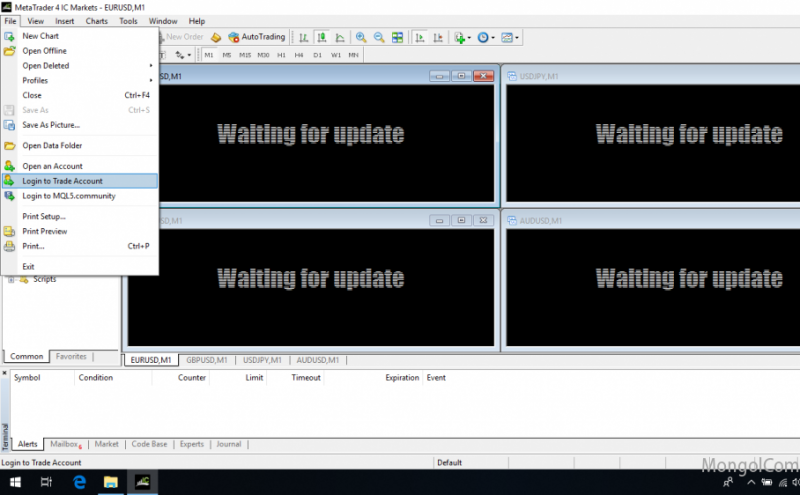Close the Terminal panel
Viewport: 800px width, 495px height.
(x=5, y=373)
